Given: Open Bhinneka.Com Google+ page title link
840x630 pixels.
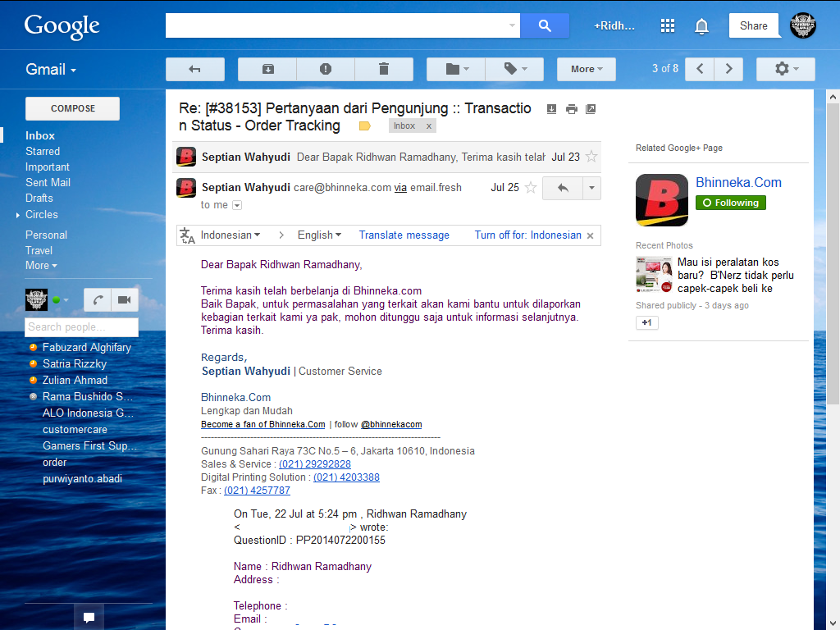Looking at the screenshot, I should 738,182.
